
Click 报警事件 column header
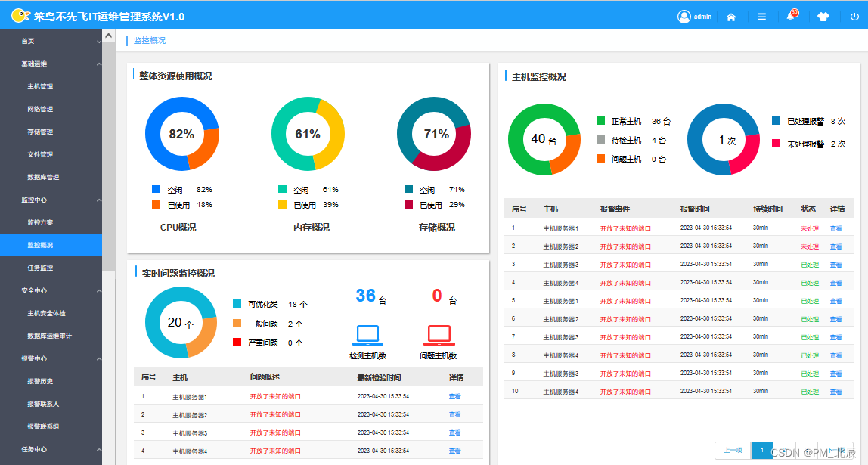615,209
